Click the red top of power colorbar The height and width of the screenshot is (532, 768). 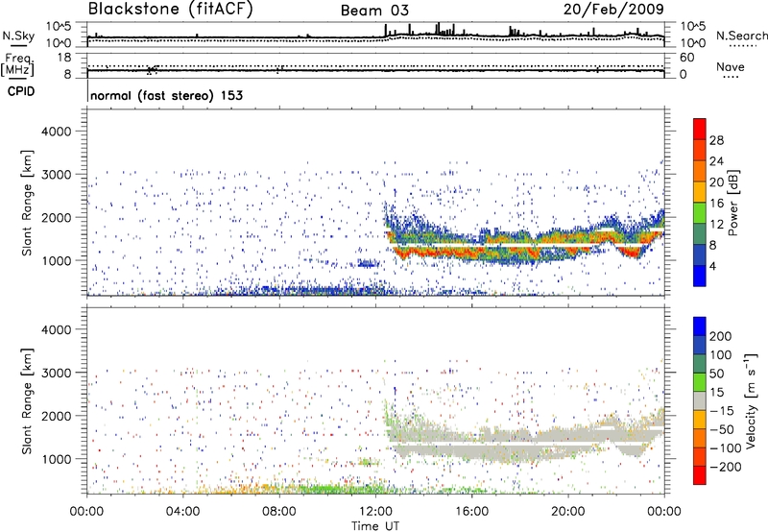click(x=700, y=130)
